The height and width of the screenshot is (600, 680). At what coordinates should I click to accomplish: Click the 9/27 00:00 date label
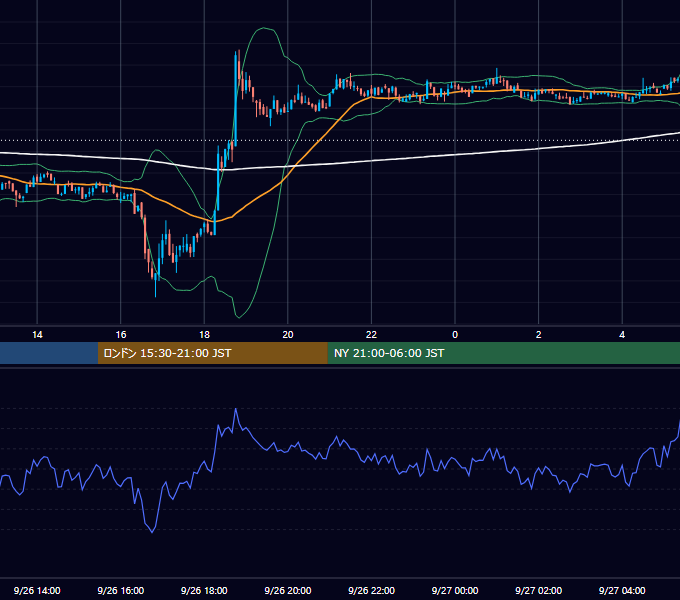(455, 590)
